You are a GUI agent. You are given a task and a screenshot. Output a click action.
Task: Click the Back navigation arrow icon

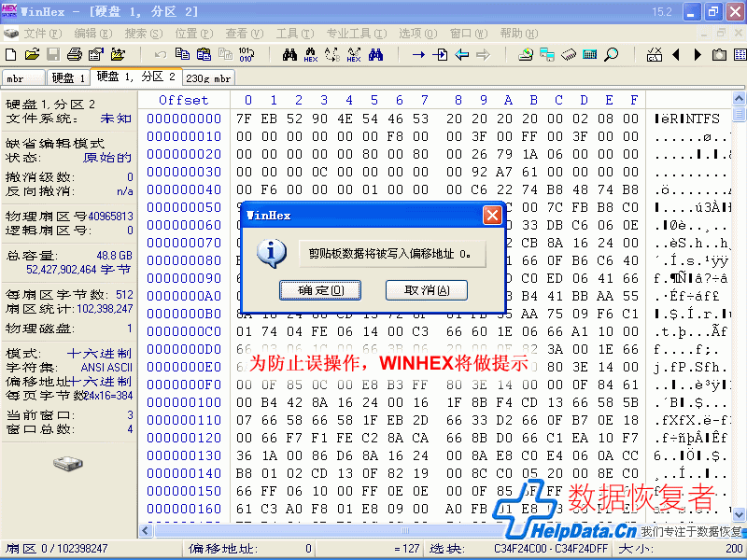tap(461, 55)
